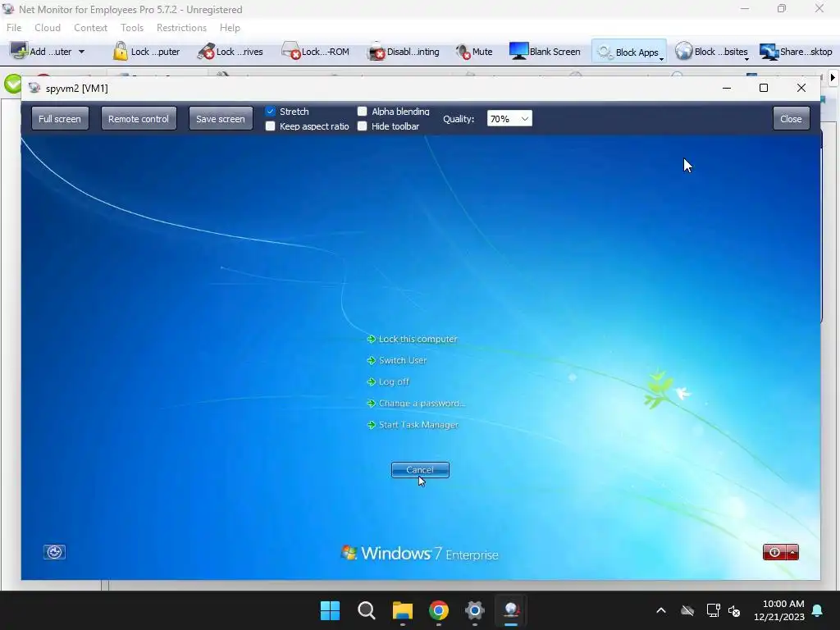The width and height of the screenshot is (840, 630).
Task: Open the File menu
Action: [x=14, y=27]
